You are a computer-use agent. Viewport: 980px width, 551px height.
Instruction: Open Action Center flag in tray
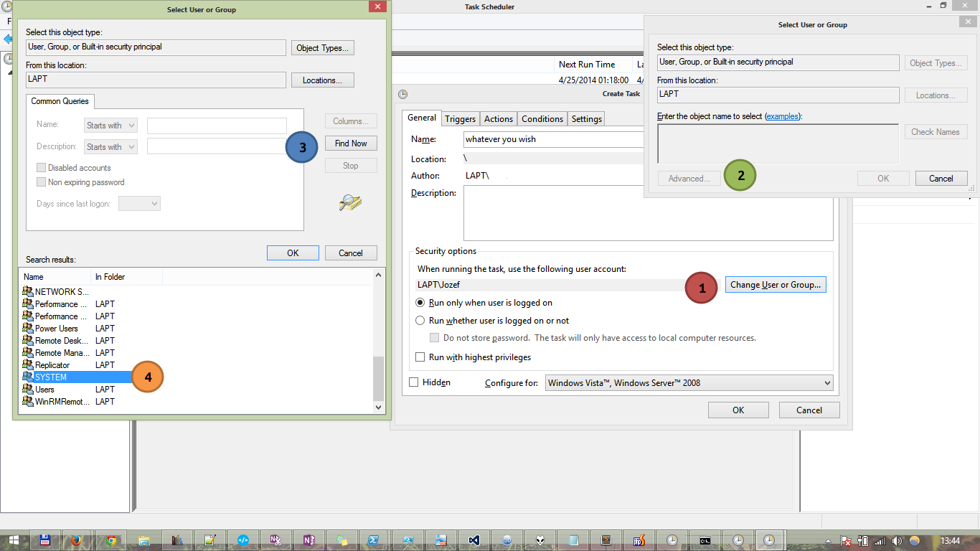click(x=846, y=541)
